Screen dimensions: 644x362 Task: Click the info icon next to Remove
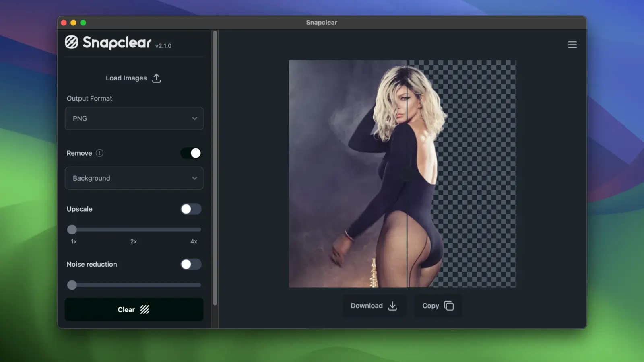(x=99, y=153)
